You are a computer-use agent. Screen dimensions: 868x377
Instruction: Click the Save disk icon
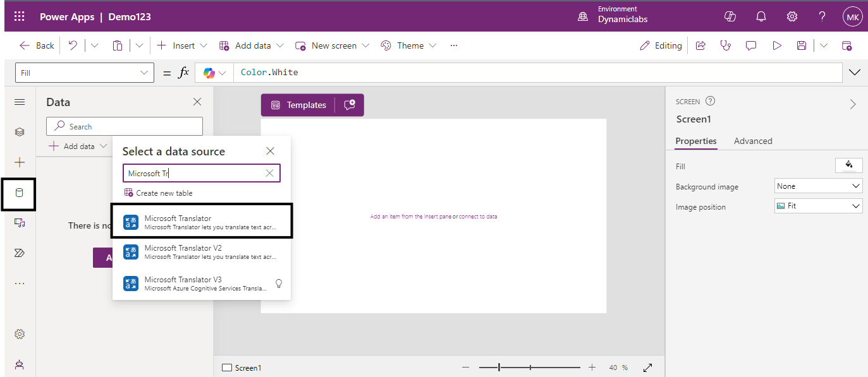pyautogui.click(x=801, y=45)
